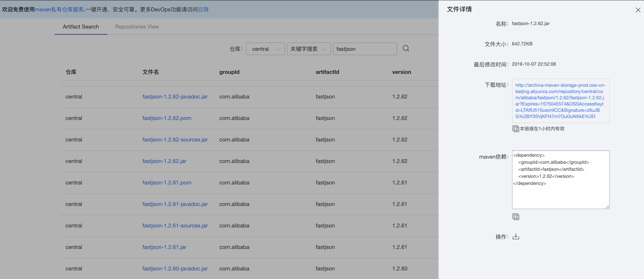This screenshot has height=279, width=644.
Task: Open the fastjson-1.2.62.pom file link
Action: pos(167,118)
